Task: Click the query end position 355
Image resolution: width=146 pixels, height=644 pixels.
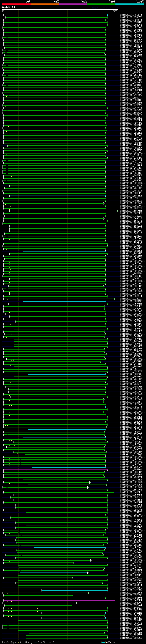Action: [115, 11]
